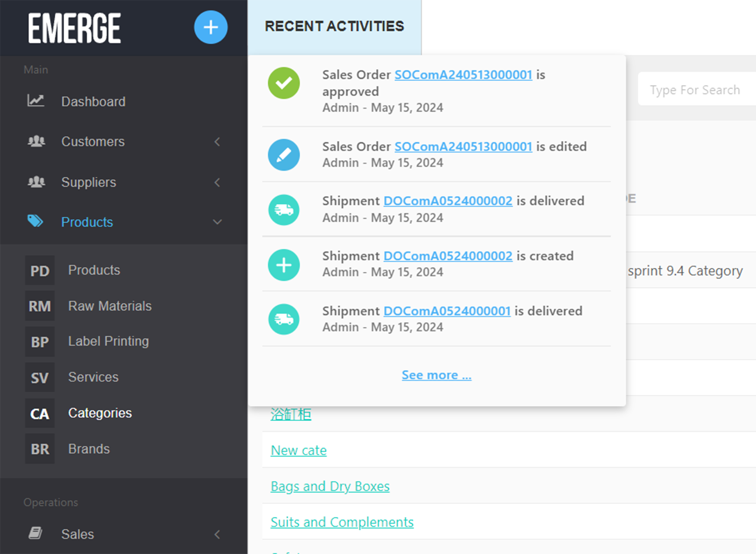Click the Dashboard chart icon
This screenshot has height=554, width=756.
pos(36,101)
